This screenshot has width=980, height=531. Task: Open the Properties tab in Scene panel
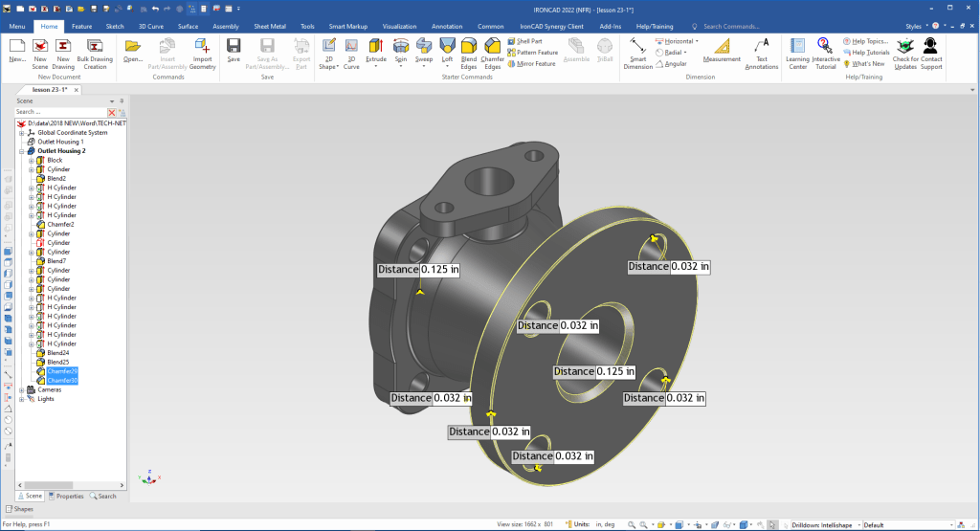pyautogui.click(x=67, y=496)
